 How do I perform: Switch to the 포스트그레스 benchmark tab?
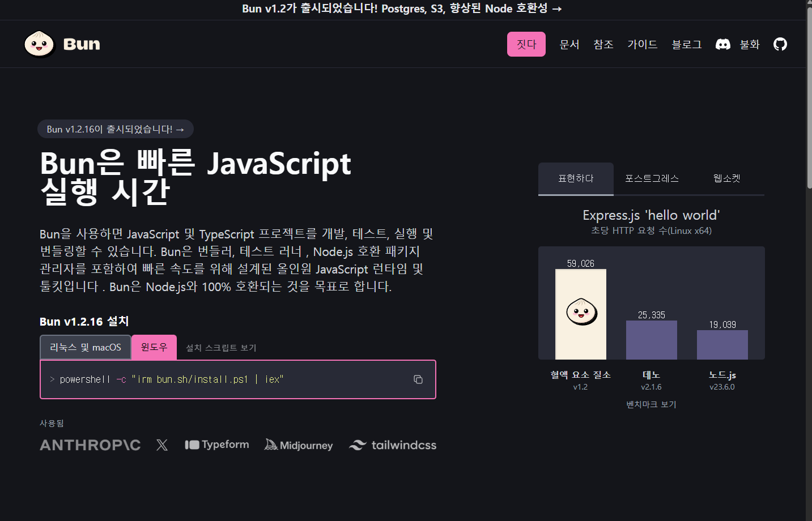652,178
